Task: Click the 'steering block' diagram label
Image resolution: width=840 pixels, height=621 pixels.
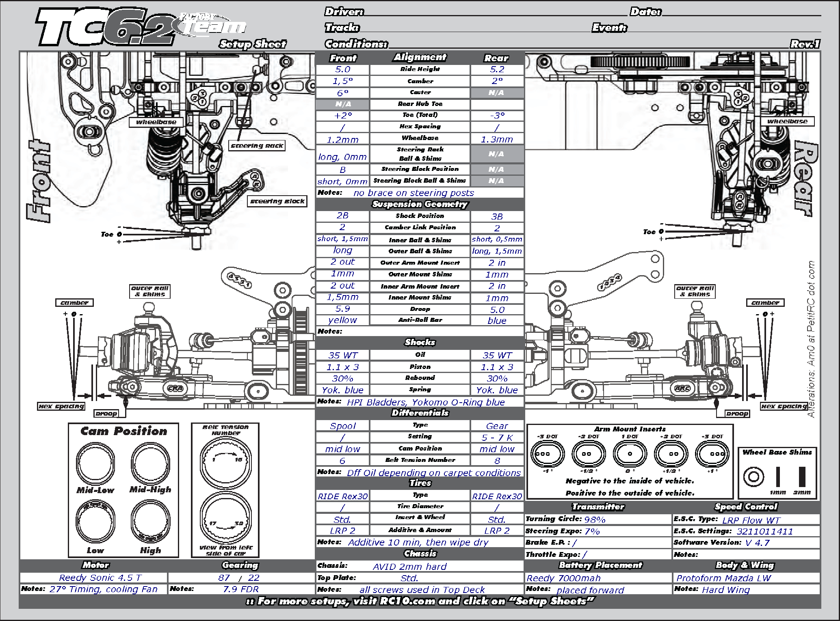Action: (277, 201)
